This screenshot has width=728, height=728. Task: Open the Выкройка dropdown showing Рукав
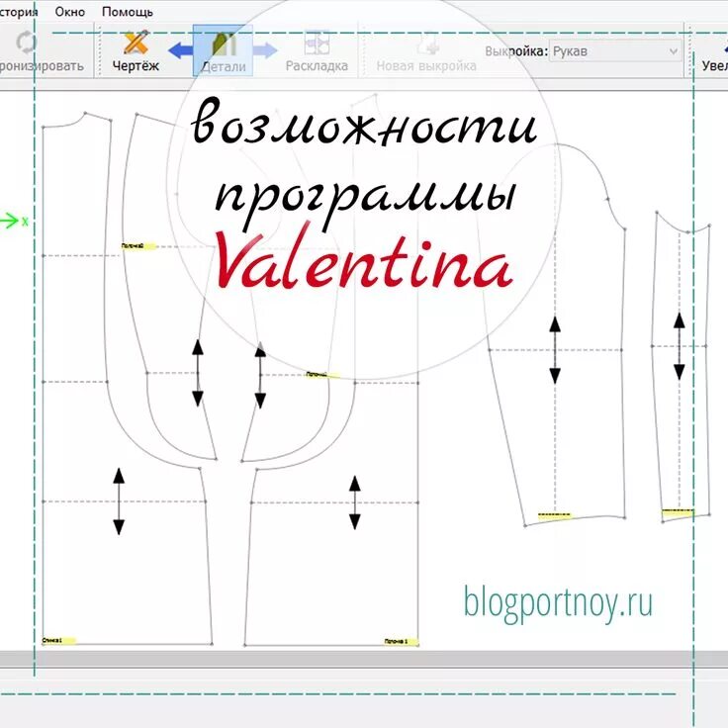coord(615,51)
